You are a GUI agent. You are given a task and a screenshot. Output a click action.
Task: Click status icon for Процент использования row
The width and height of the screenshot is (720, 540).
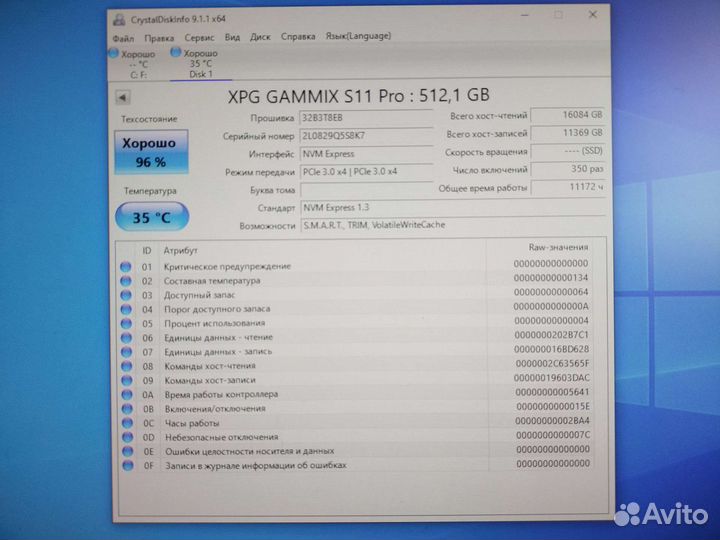(x=126, y=324)
